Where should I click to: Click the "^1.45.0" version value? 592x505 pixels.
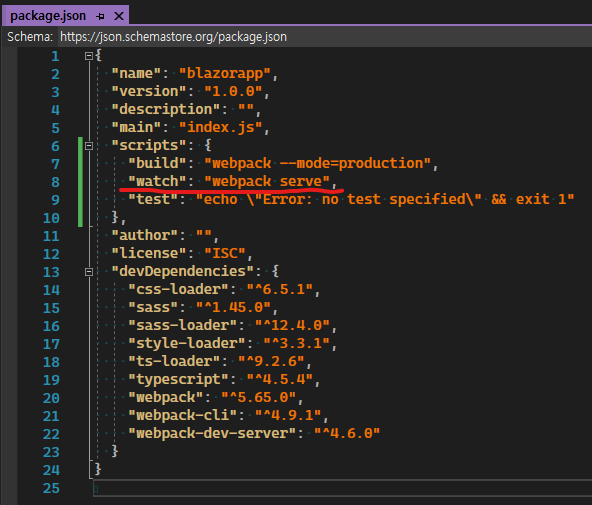233,308
